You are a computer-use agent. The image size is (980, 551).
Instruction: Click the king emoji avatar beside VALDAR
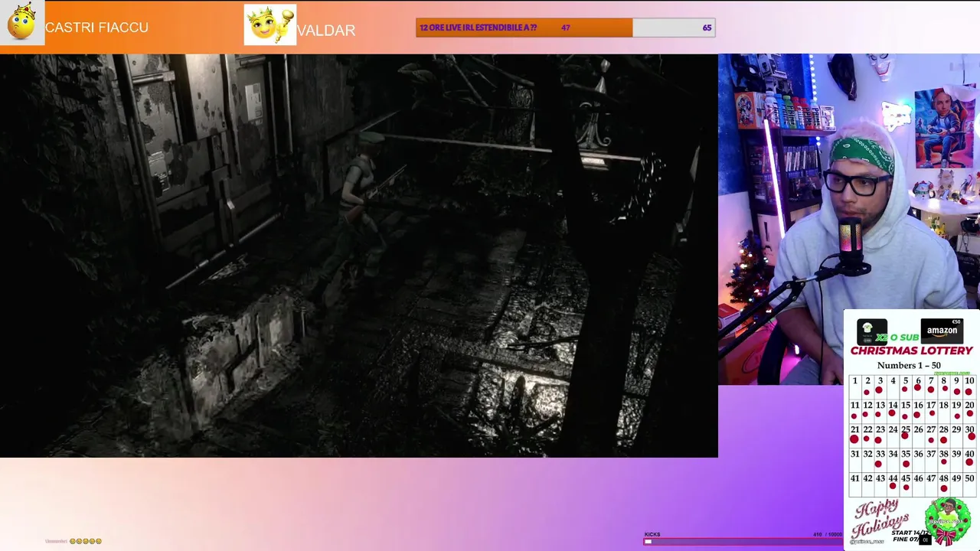coord(270,24)
